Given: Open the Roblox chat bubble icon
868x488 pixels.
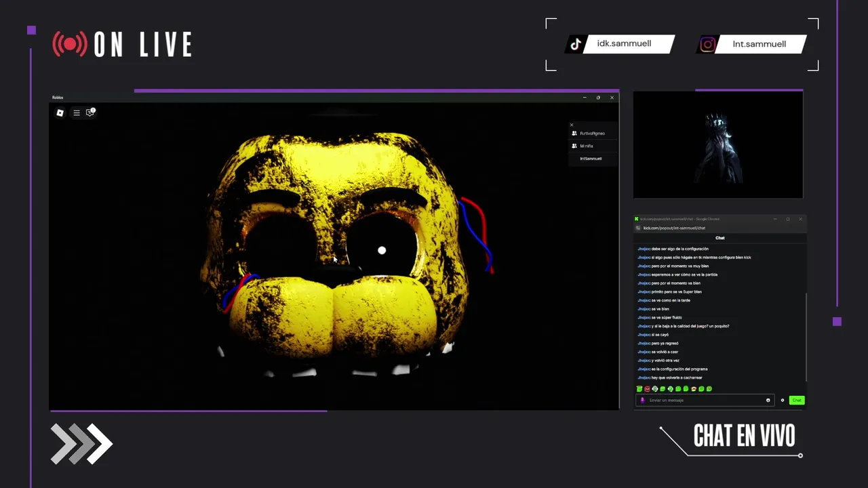Looking at the screenshot, I should coord(90,113).
